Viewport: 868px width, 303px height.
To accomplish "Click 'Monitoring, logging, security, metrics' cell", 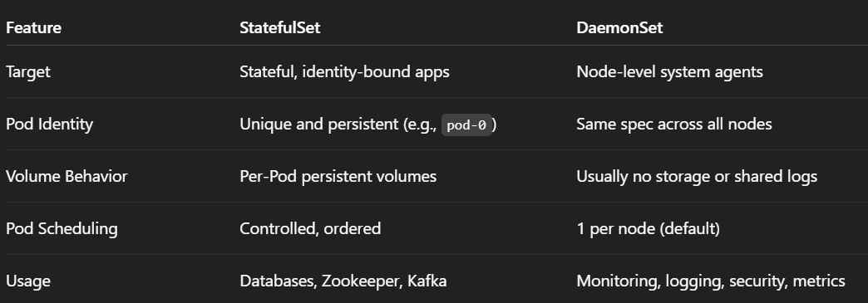I will [710, 281].
